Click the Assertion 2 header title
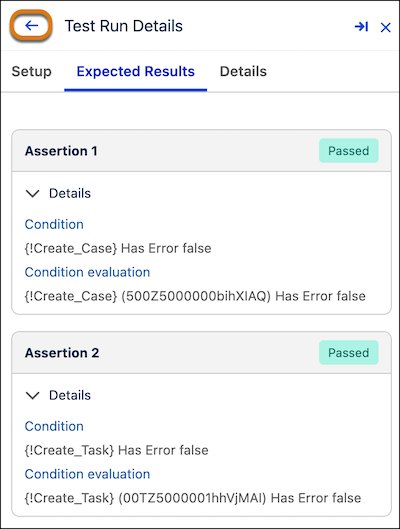Viewport: 400px width, 529px height. (x=62, y=353)
